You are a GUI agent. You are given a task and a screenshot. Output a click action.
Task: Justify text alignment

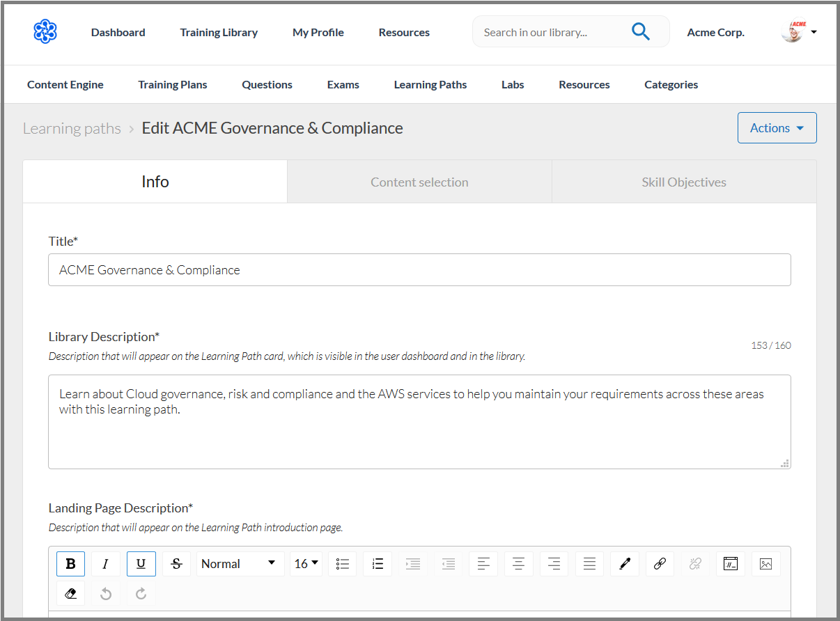[x=589, y=564]
